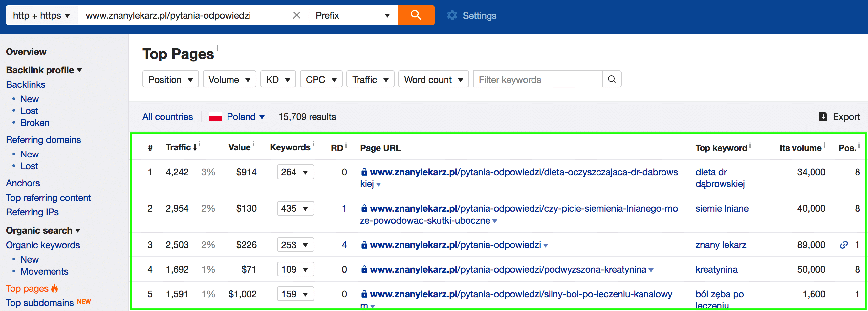Expand the Word count filter
This screenshot has height=311, width=868.
(x=433, y=79)
